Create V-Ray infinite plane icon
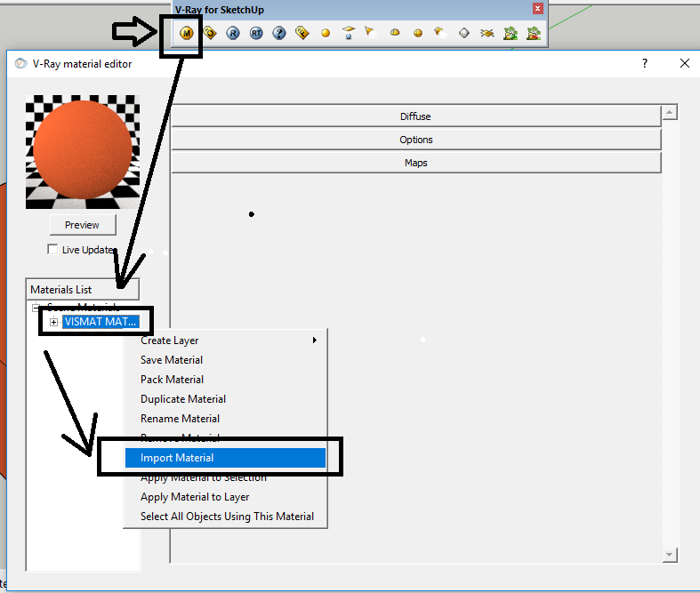Screen dimensions: 700x593 tap(487, 33)
